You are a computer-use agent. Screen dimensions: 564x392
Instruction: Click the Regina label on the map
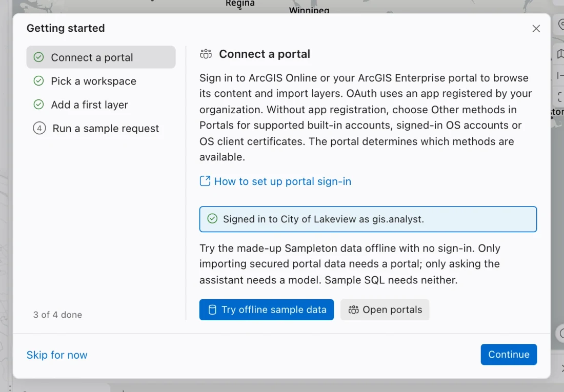(240, 4)
